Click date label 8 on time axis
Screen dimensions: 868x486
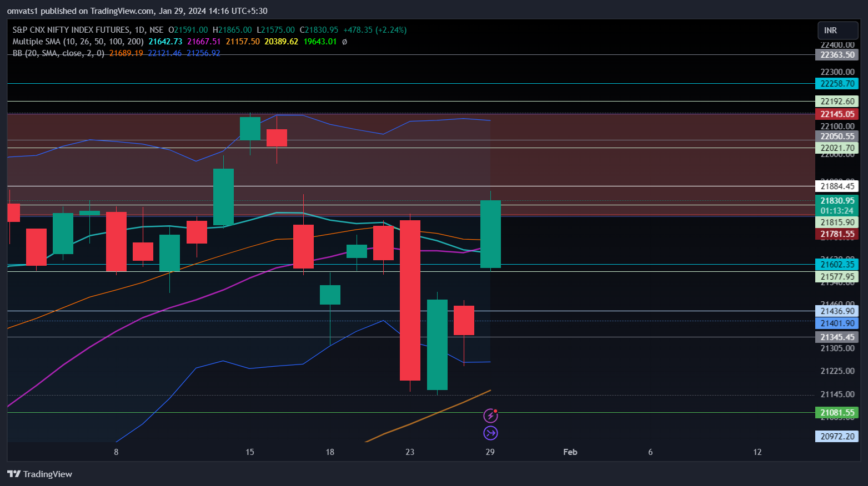click(x=116, y=452)
